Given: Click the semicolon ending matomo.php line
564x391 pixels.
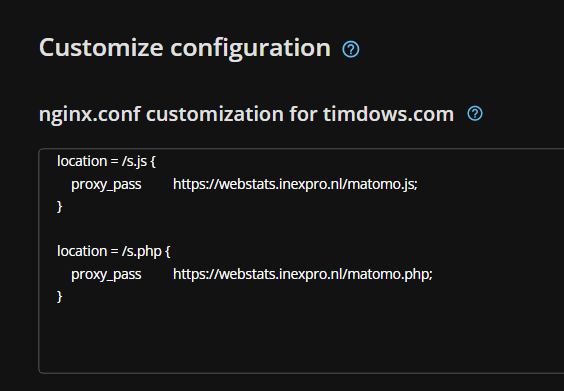Looking at the screenshot, I should point(430,275).
